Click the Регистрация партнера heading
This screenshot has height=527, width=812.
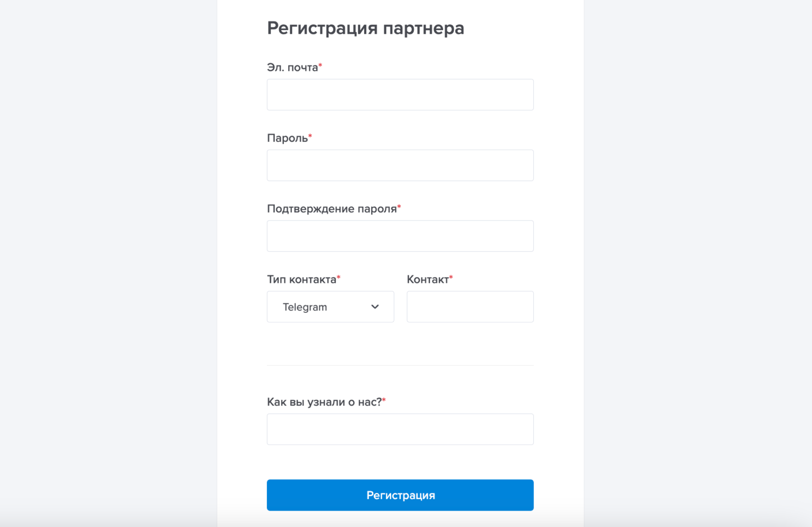(x=365, y=28)
